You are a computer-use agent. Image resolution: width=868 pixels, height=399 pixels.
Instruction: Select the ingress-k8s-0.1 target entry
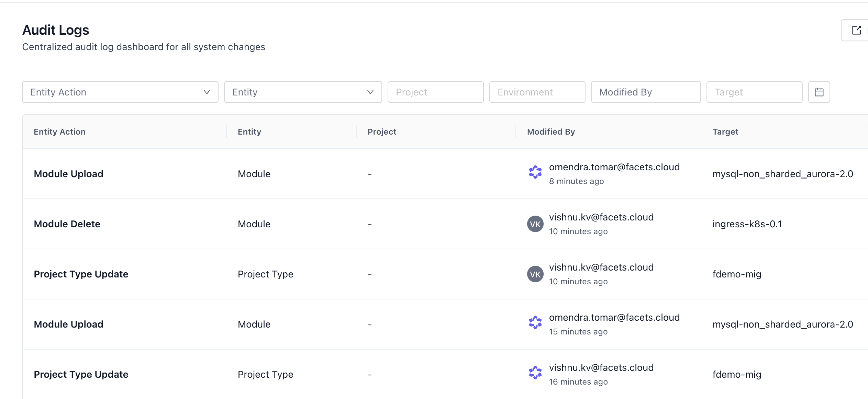coord(747,224)
